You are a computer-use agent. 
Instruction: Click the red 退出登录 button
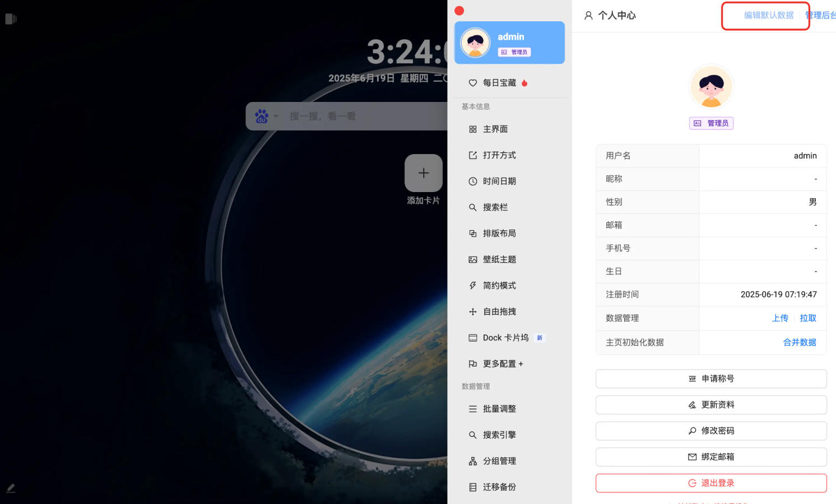[711, 483]
